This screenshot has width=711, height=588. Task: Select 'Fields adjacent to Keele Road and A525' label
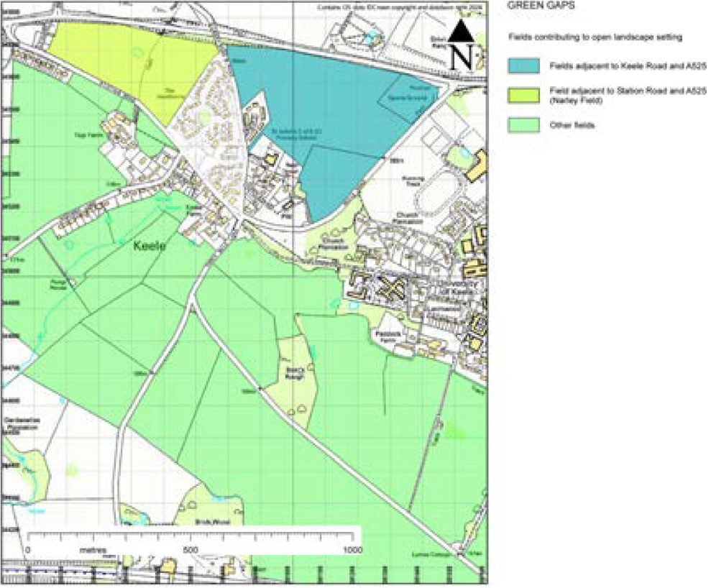[x=628, y=66]
